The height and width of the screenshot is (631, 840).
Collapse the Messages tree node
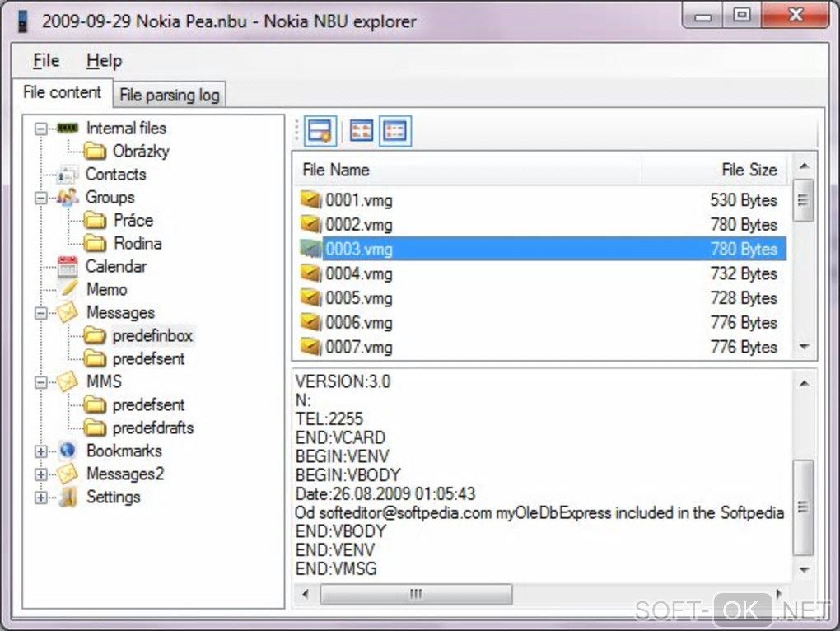(x=40, y=313)
